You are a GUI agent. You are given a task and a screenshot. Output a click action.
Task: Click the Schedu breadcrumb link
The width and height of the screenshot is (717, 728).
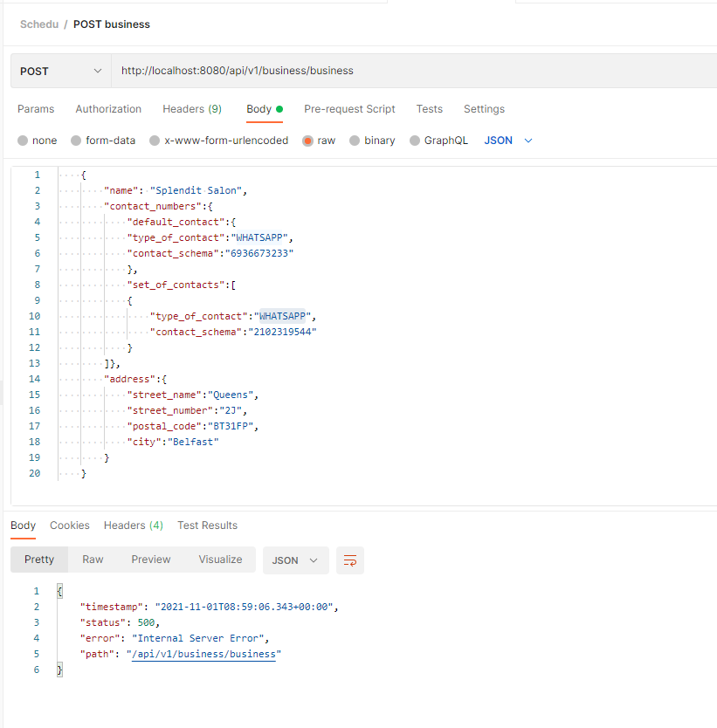click(x=39, y=24)
